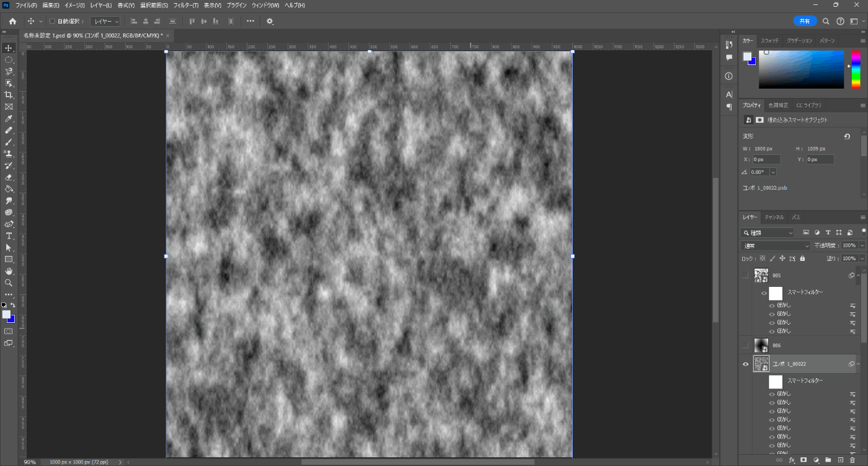
Task: Switch to the スウォッチ tab
Action: coord(770,40)
